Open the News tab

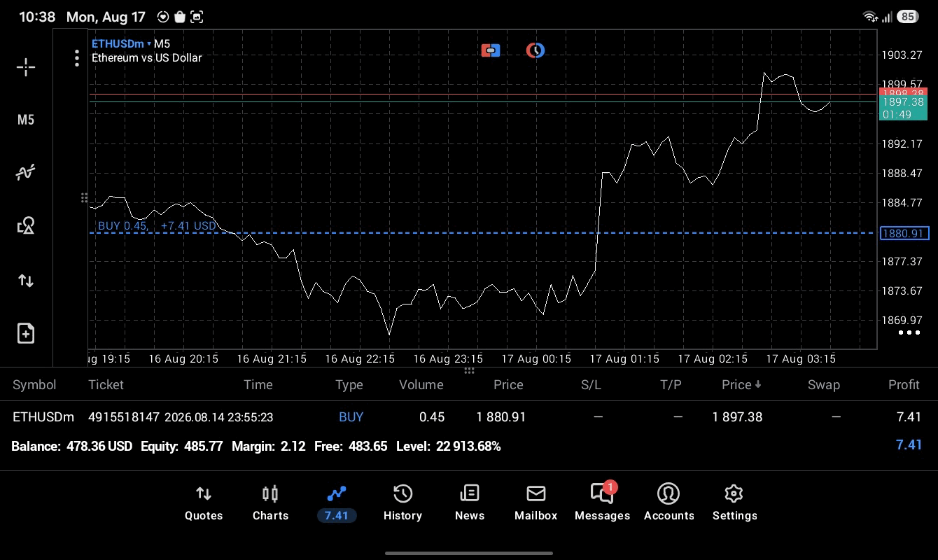click(x=469, y=503)
